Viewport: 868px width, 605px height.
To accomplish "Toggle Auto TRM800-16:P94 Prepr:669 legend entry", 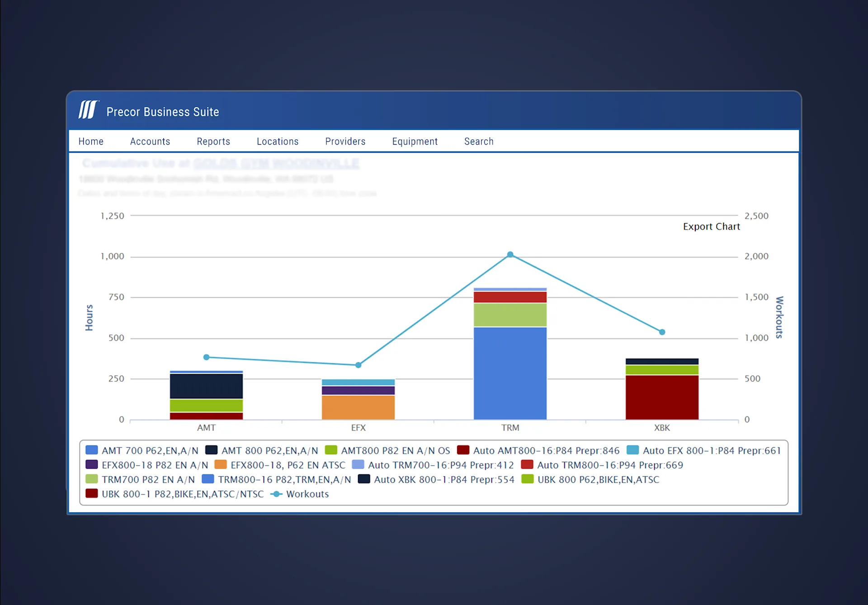I will 602,465.
